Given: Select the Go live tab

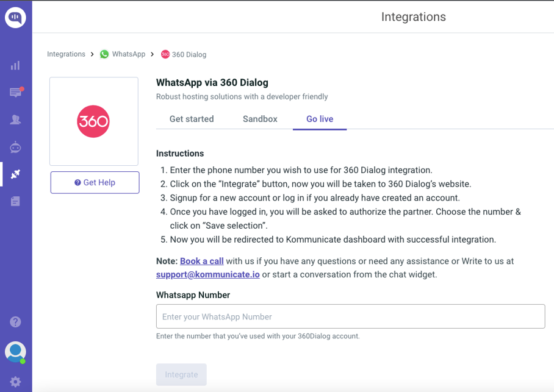Looking at the screenshot, I should [x=320, y=119].
